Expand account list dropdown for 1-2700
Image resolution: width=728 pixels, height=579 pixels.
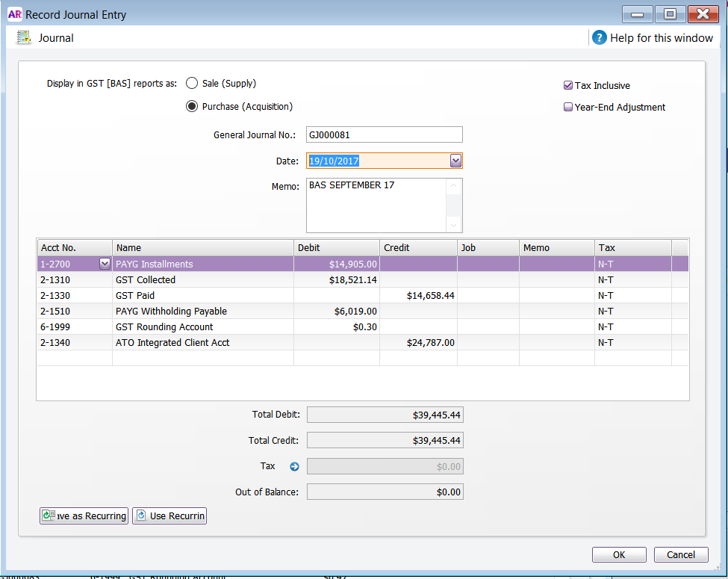click(105, 264)
